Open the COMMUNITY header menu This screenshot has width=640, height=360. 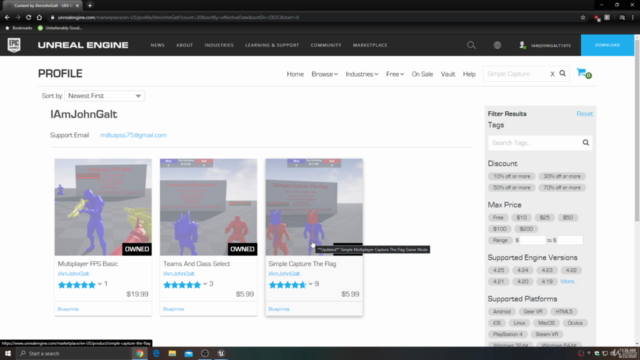[326, 45]
